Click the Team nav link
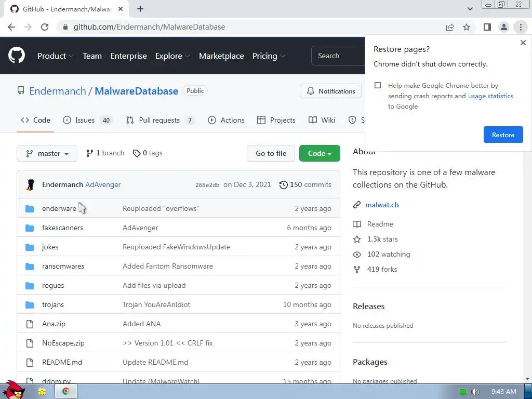The height and width of the screenshot is (399, 532). [x=92, y=56]
